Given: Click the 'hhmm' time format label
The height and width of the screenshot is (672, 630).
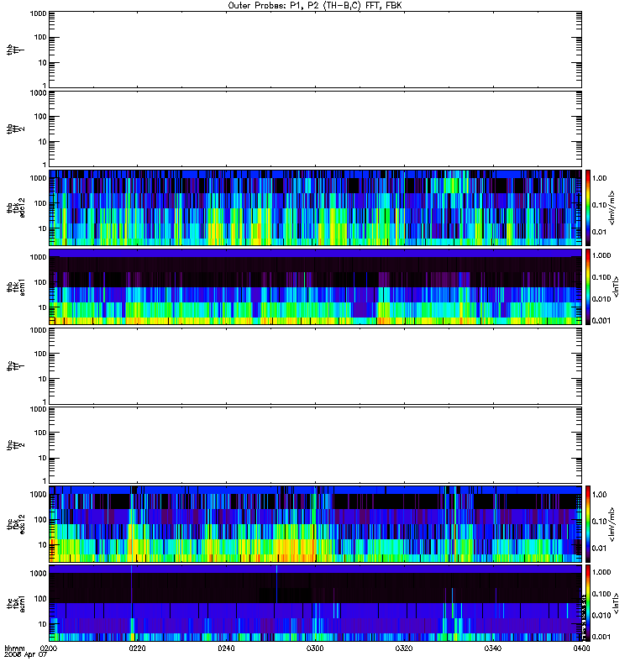Looking at the screenshot, I should [x=14, y=648].
